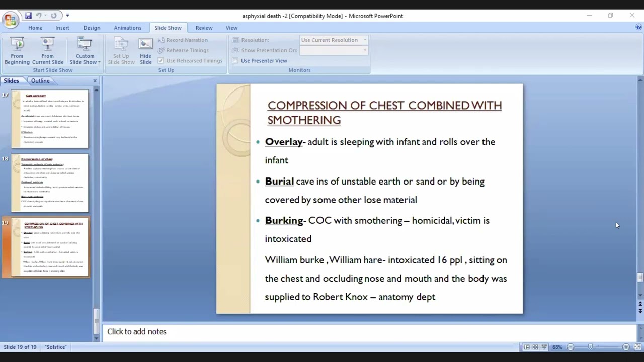Zoom in with the plus button
644x362 pixels.
pyautogui.click(x=626, y=347)
